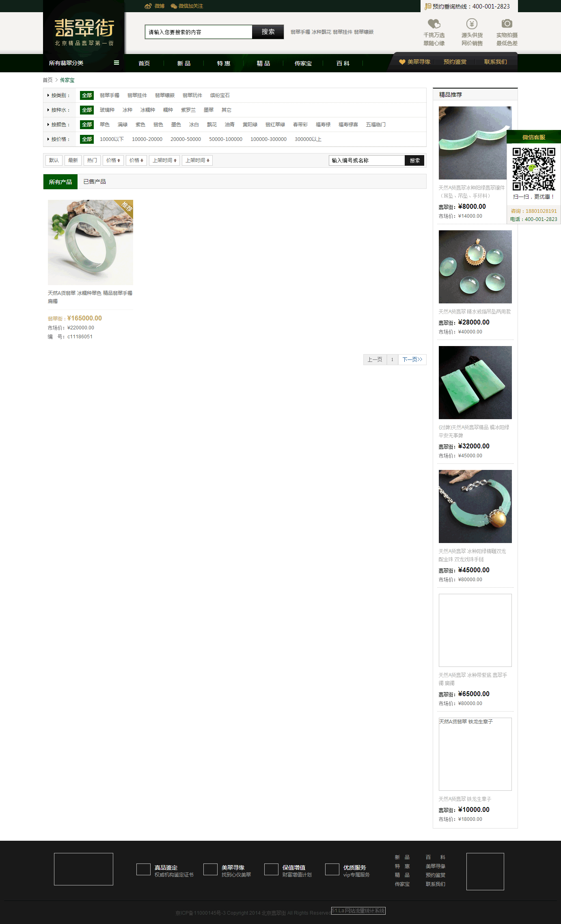Open the jade bangle product thumbnail
Screen dimensions: 561x924
[91, 242]
